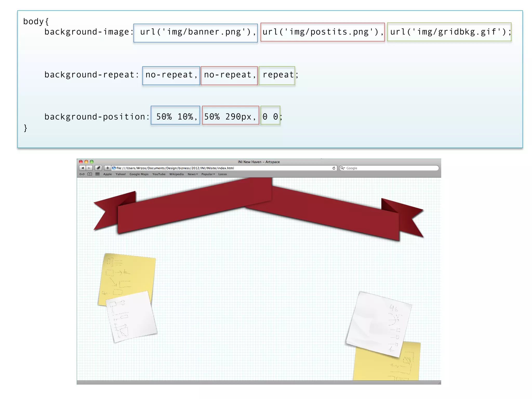Click the 'INI New Haven – Artspace' window title
532x399 pixels.
pyautogui.click(x=259, y=162)
